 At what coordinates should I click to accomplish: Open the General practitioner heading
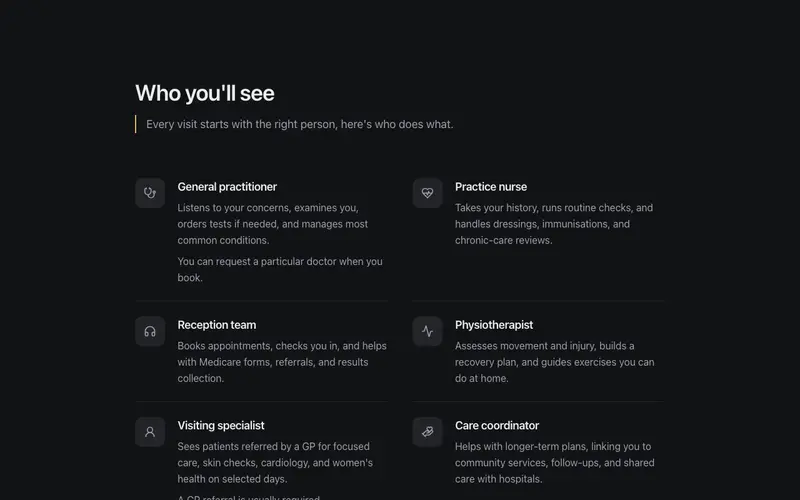(227, 187)
